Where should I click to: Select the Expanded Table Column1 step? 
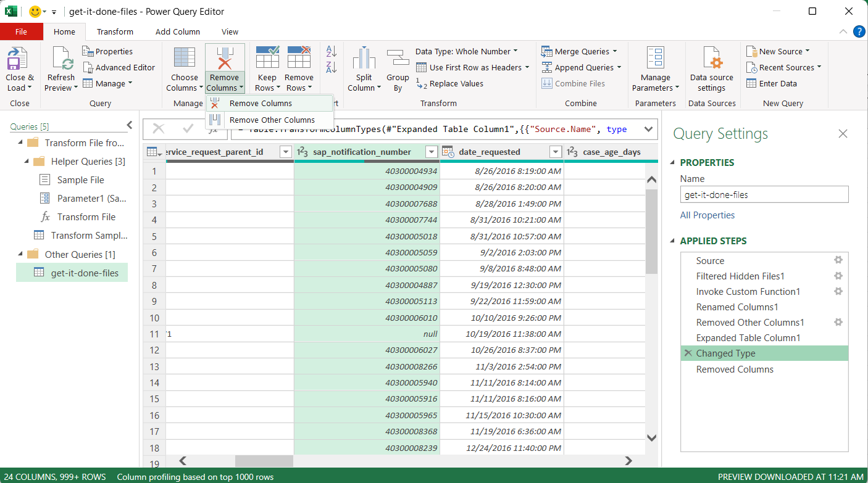(x=764, y=338)
